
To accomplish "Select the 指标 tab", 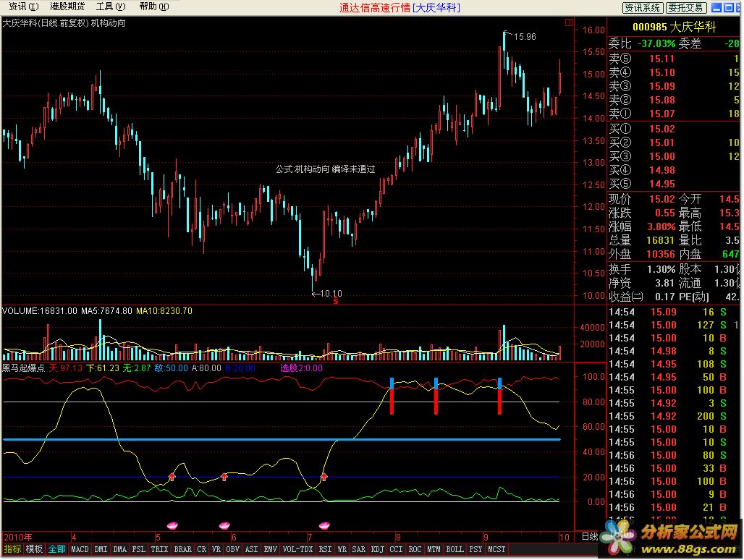I will 12,549.
